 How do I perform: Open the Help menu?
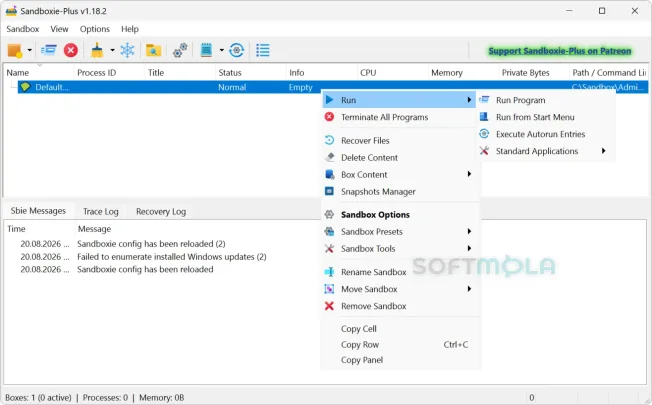click(130, 29)
